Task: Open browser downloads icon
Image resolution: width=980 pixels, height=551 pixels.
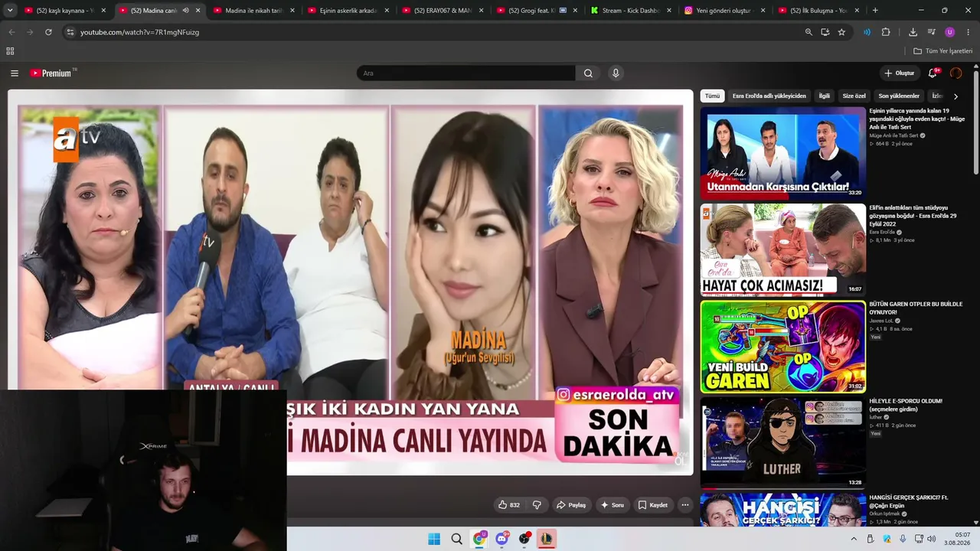Action: [x=913, y=32]
